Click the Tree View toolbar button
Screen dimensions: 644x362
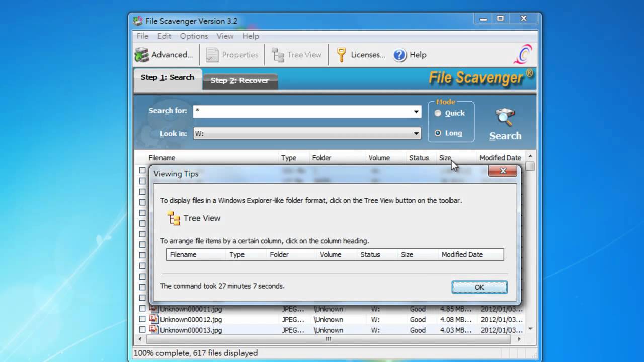tap(296, 55)
